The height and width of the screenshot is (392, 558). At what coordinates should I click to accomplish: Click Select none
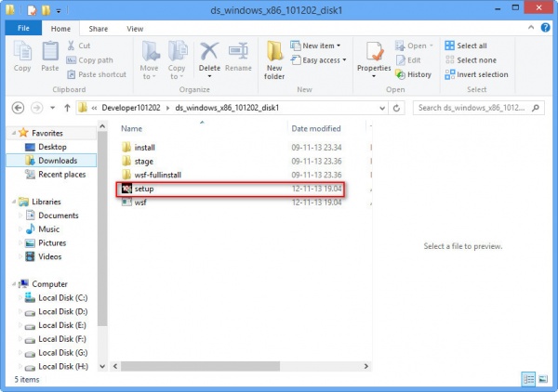click(471, 60)
